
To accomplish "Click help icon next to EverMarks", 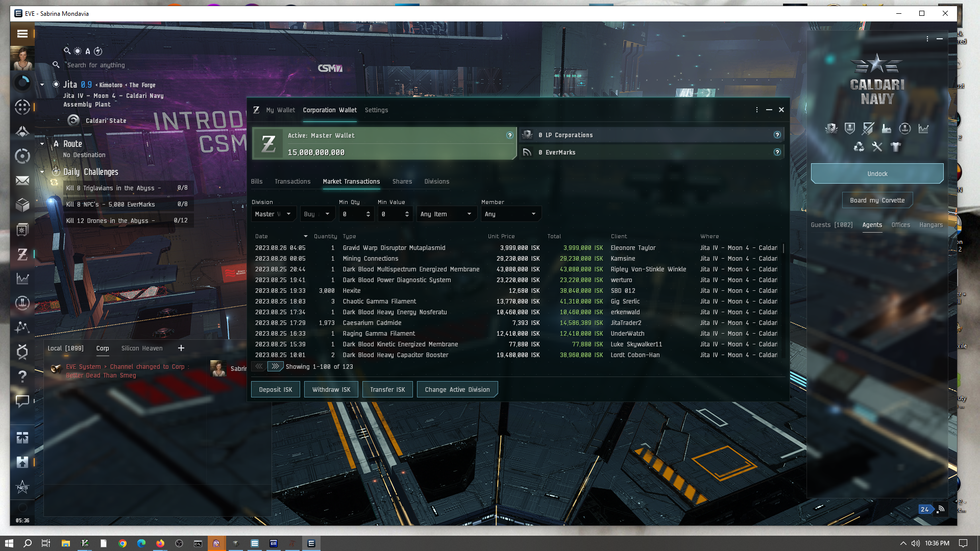I will (x=777, y=152).
